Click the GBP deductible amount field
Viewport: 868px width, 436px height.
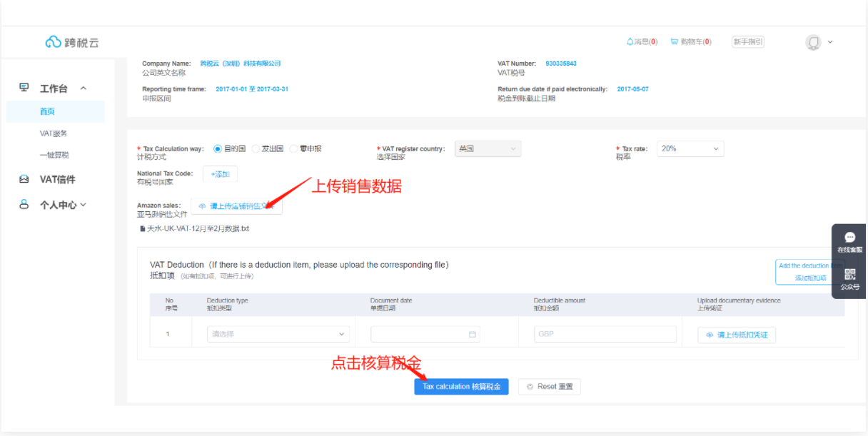605,334
